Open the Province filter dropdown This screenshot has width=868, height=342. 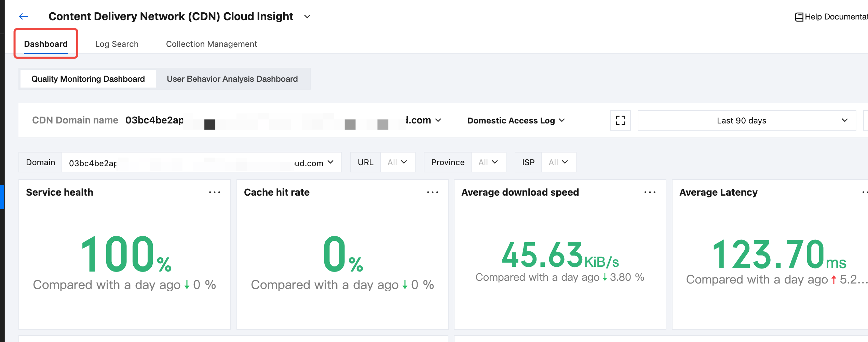[488, 162]
